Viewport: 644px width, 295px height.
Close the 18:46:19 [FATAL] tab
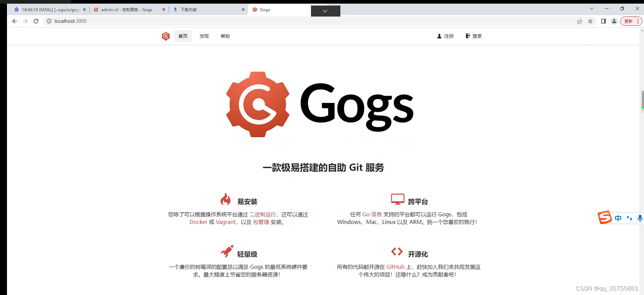pyautogui.click(x=84, y=10)
